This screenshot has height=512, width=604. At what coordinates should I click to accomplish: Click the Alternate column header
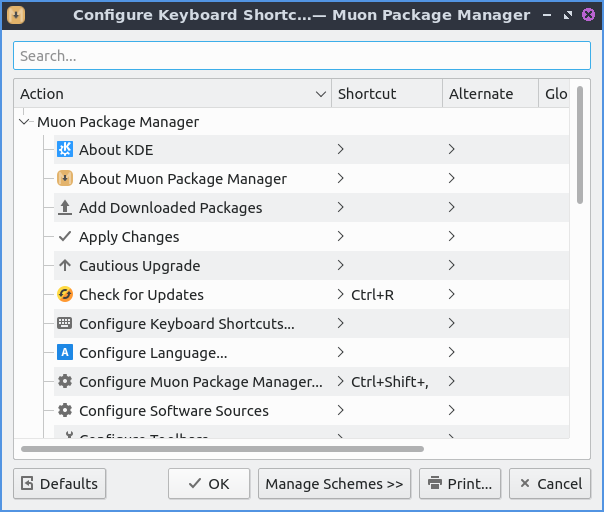coord(489,94)
